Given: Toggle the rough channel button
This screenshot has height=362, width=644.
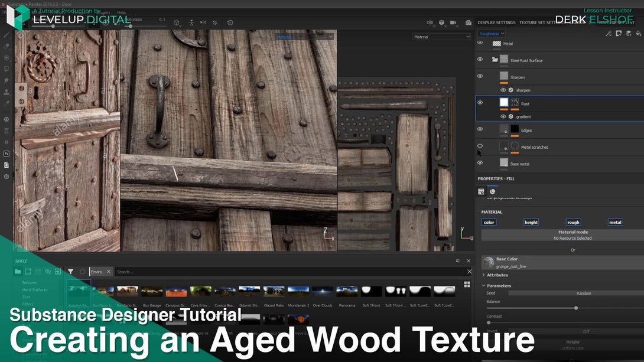Looking at the screenshot, I should pyautogui.click(x=573, y=222).
